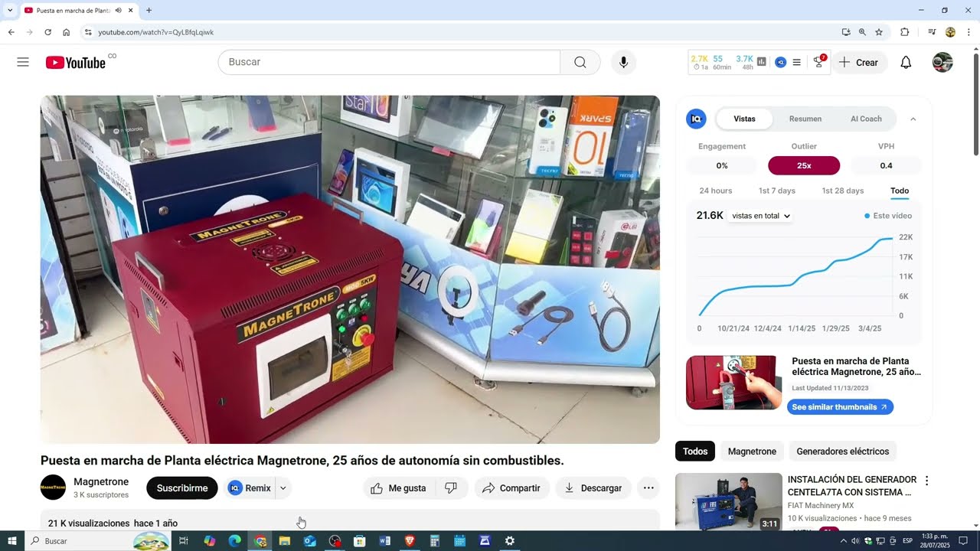Mute the tab via speaker icon
980x551 pixels.
click(x=119, y=11)
